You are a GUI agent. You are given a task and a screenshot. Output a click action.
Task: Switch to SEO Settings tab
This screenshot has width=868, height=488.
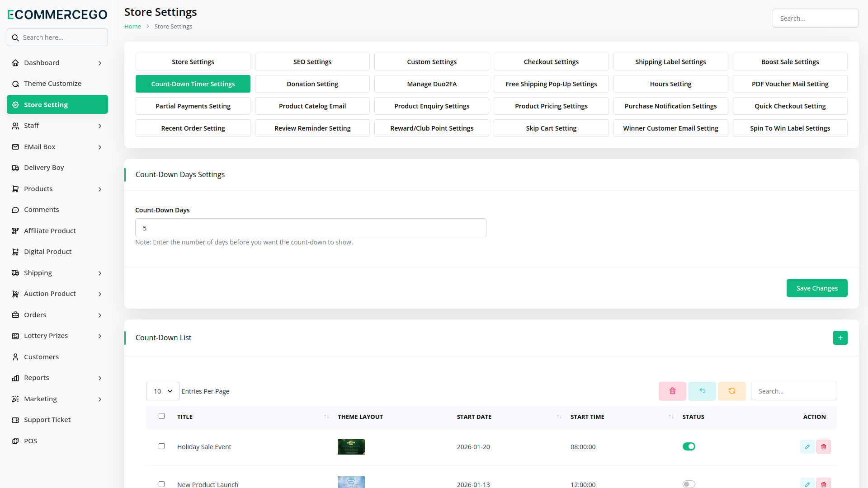coord(312,62)
